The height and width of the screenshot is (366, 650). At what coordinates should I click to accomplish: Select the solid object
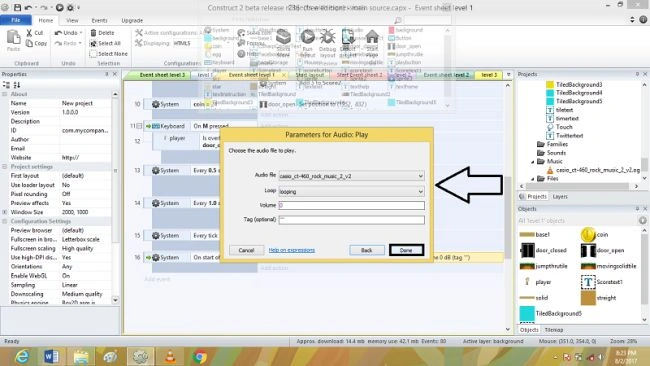534,298
